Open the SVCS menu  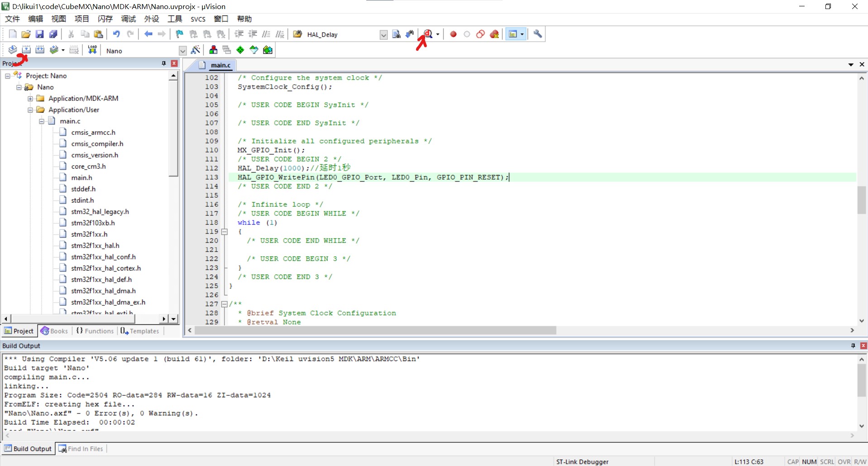pyautogui.click(x=198, y=19)
